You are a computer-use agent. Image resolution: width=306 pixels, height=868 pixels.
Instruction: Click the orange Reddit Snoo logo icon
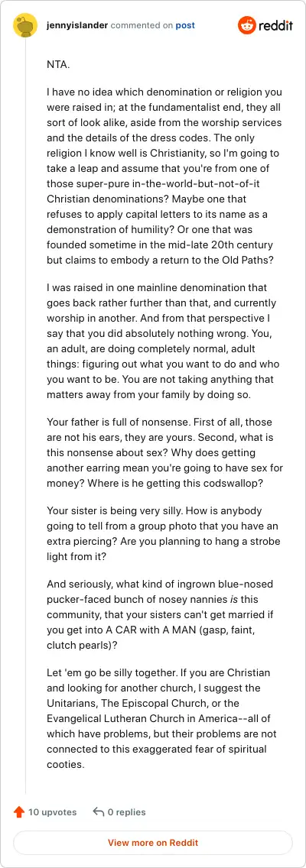click(x=246, y=25)
